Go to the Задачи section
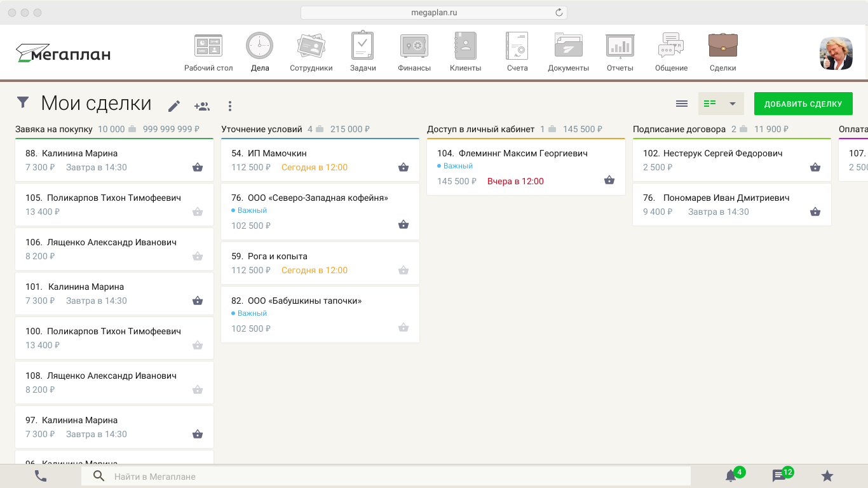This screenshot has width=868, height=488. click(x=362, y=51)
